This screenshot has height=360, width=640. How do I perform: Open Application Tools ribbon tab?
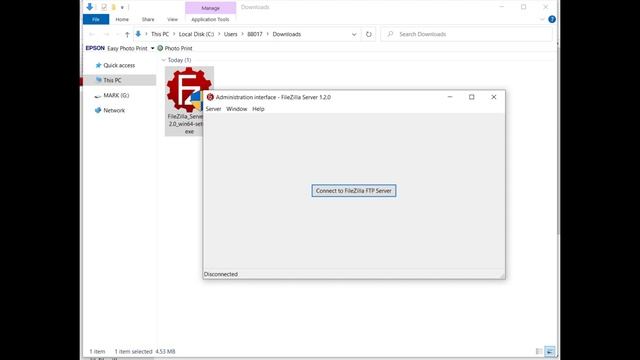click(210, 19)
